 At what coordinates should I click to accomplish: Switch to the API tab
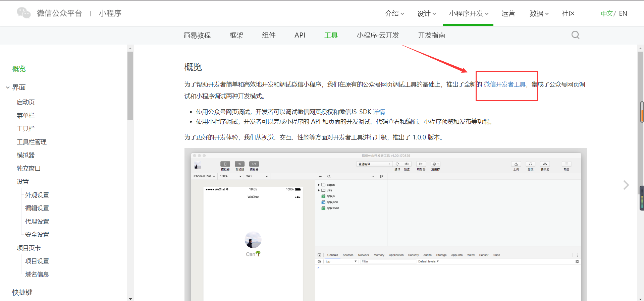(300, 35)
